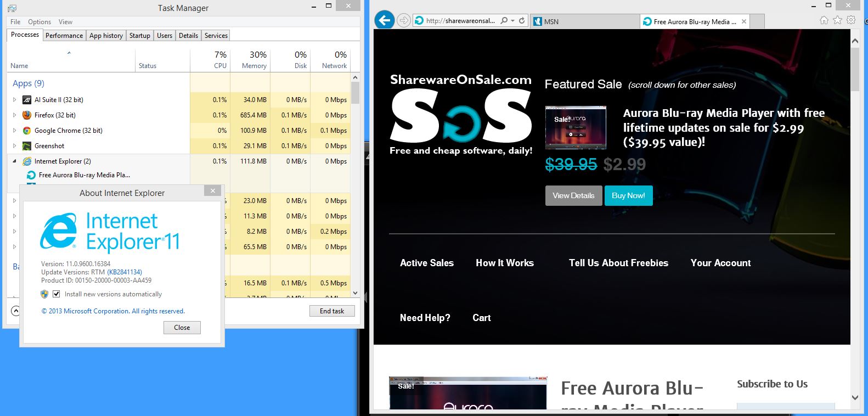Click the web page scrollbar down arrow

click(x=855, y=397)
